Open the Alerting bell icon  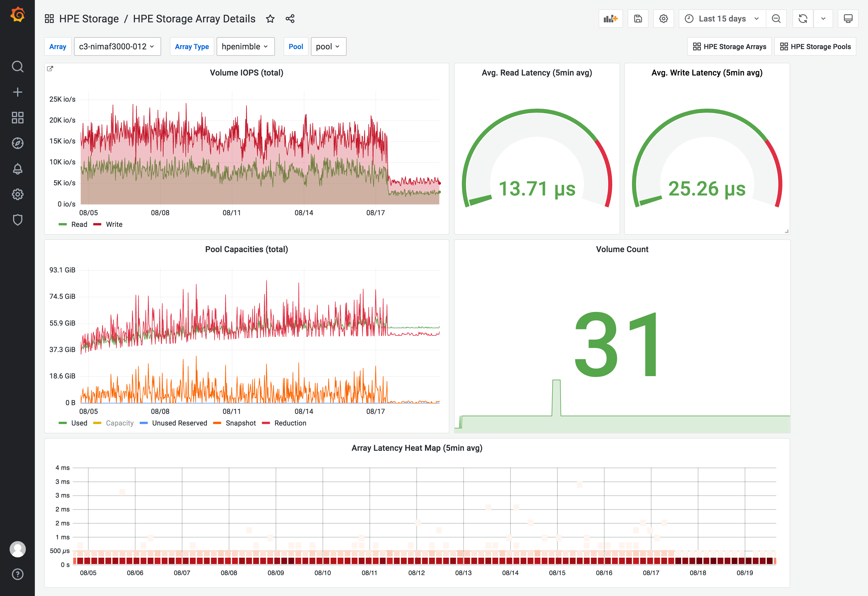(17, 169)
